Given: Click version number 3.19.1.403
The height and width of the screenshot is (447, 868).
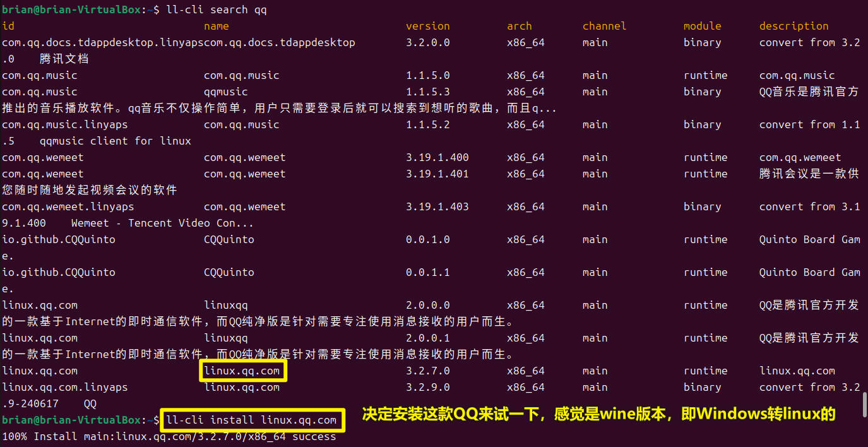Looking at the screenshot, I should pos(437,207).
